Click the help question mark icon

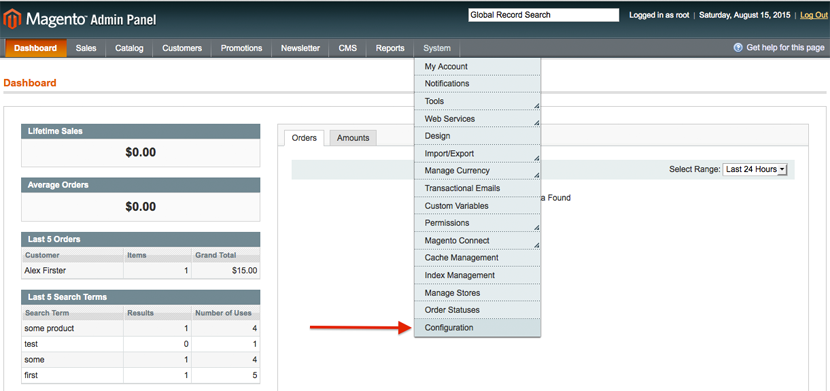pyautogui.click(x=738, y=48)
